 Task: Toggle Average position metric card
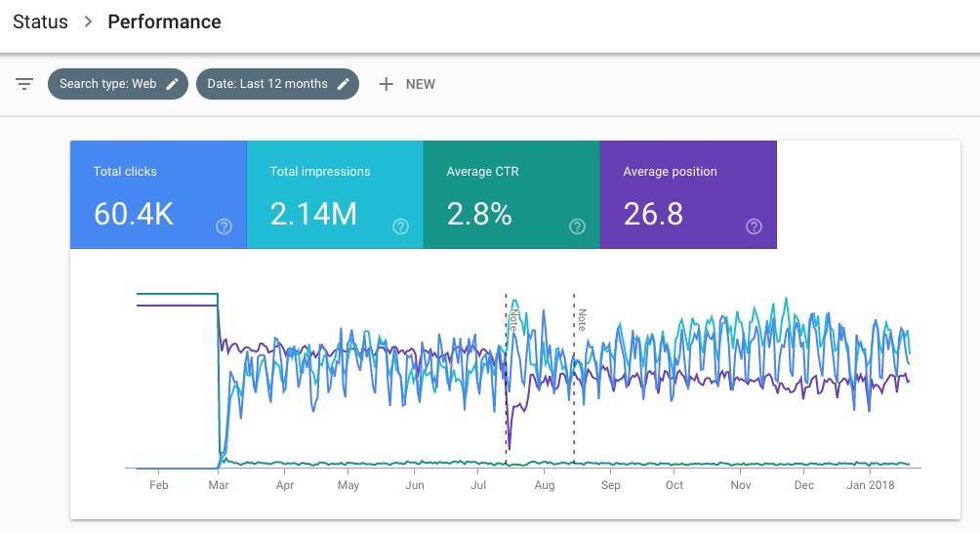[688, 194]
